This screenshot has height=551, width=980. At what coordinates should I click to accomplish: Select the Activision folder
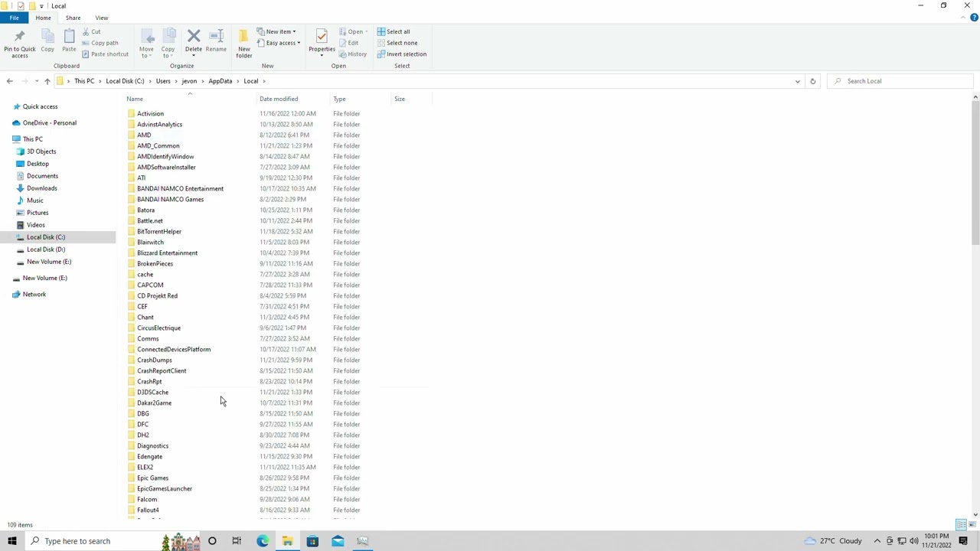[x=150, y=113]
